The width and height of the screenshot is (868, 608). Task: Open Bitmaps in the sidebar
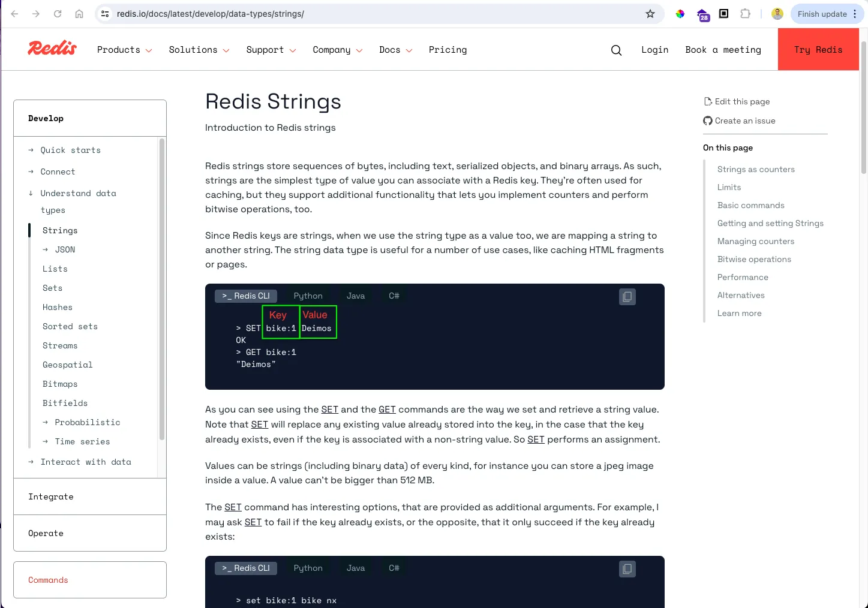60,384
